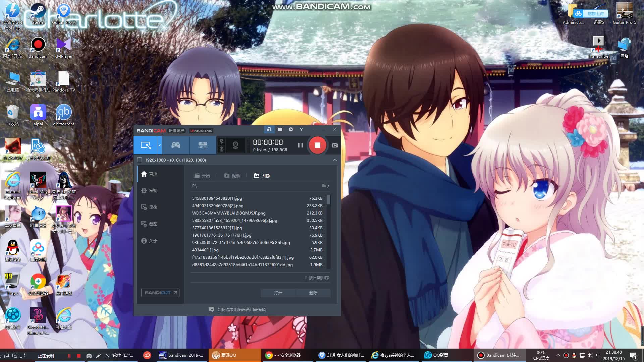This screenshot has height=362, width=644.
Task: Toggle webcam overlay in Bandicam
Action: pyautogui.click(x=235, y=145)
